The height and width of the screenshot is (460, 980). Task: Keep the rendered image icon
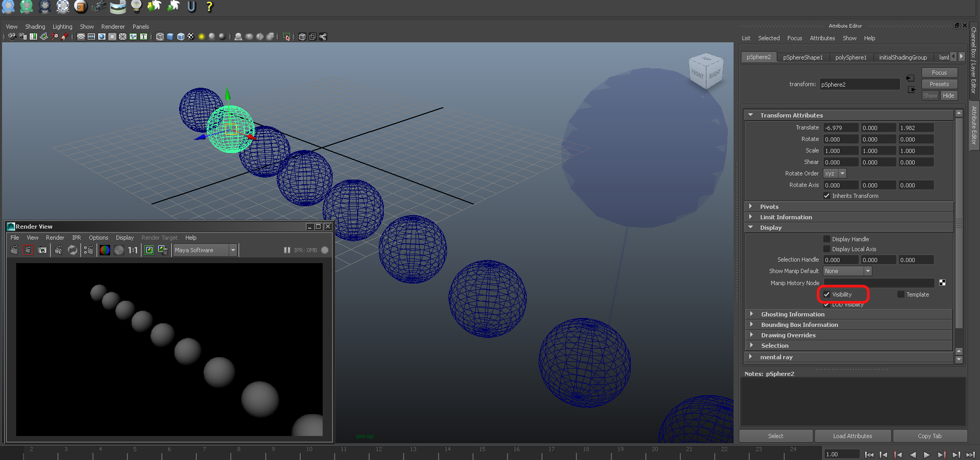[149, 250]
